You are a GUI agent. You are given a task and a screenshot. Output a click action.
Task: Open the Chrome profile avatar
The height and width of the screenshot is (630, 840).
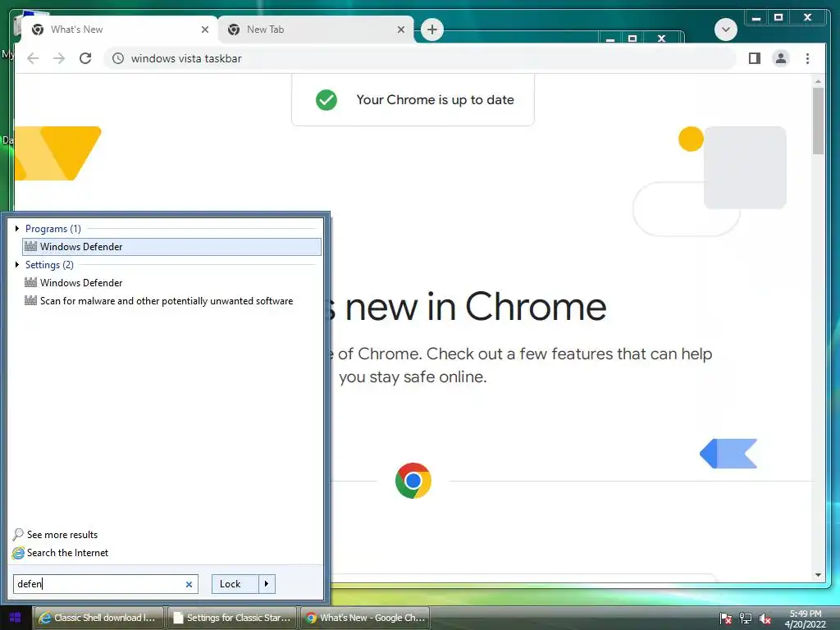click(x=781, y=58)
